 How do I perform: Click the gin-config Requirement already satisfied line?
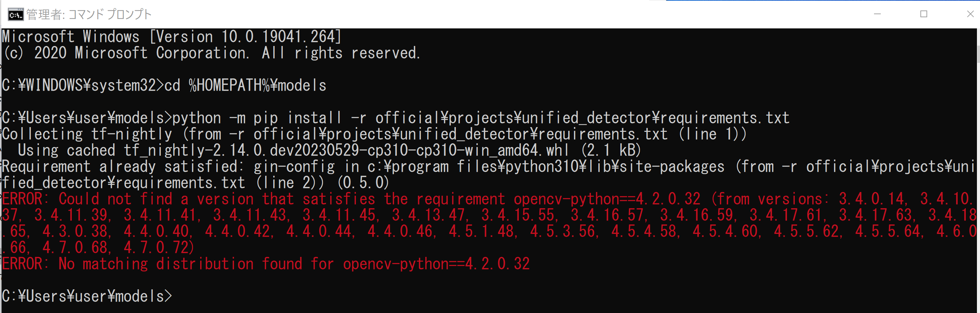click(x=488, y=167)
